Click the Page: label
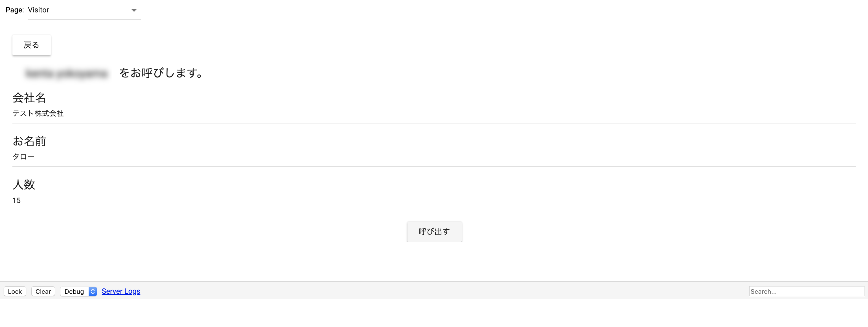 pos(14,10)
